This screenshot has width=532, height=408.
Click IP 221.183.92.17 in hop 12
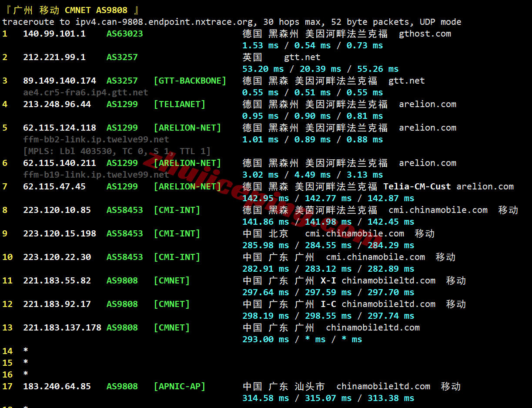(x=57, y=304)
